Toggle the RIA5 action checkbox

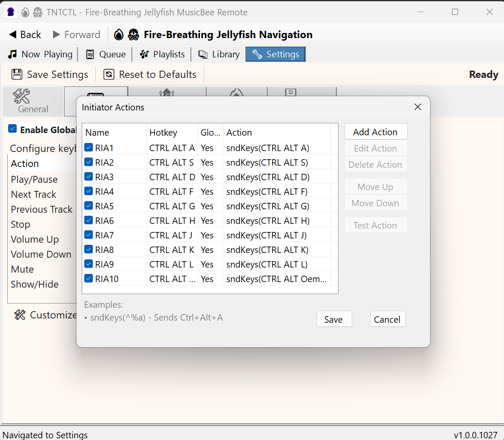[88, 205]
